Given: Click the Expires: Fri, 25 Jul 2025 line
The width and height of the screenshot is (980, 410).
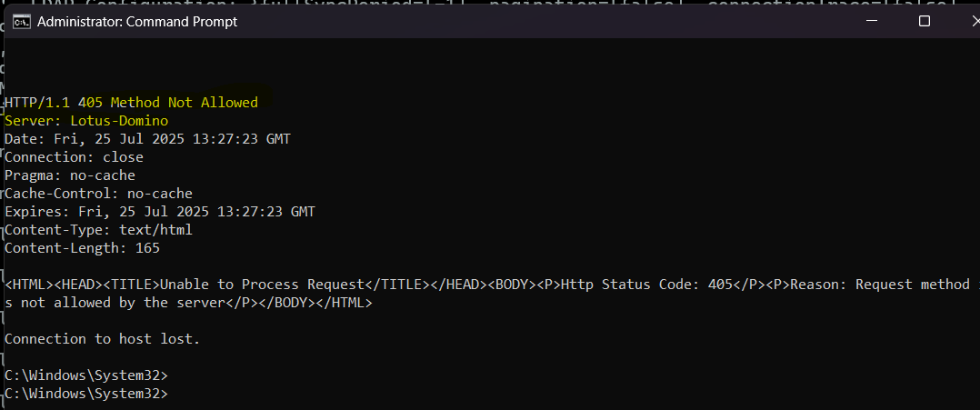Looking at the screenshot, I should (160, 211).
